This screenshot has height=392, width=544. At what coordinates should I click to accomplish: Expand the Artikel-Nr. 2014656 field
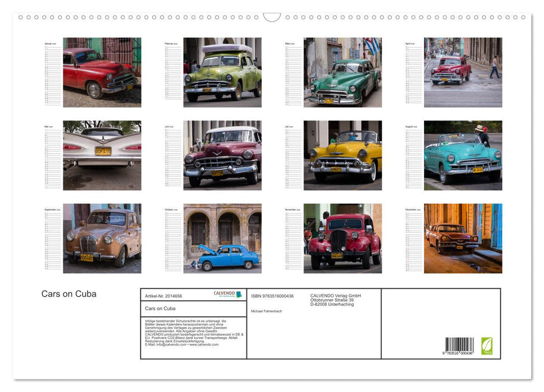coord(165,296)
